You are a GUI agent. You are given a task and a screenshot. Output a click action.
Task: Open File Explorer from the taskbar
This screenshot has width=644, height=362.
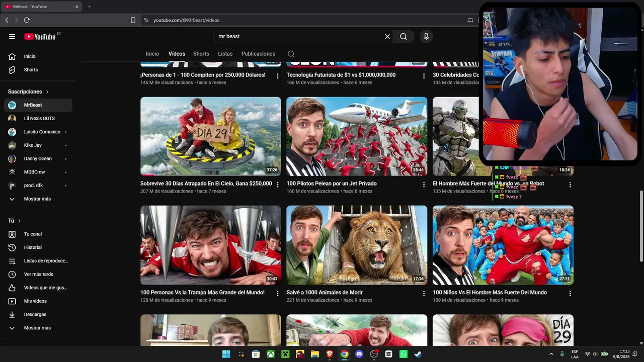[x=315, y=354]
